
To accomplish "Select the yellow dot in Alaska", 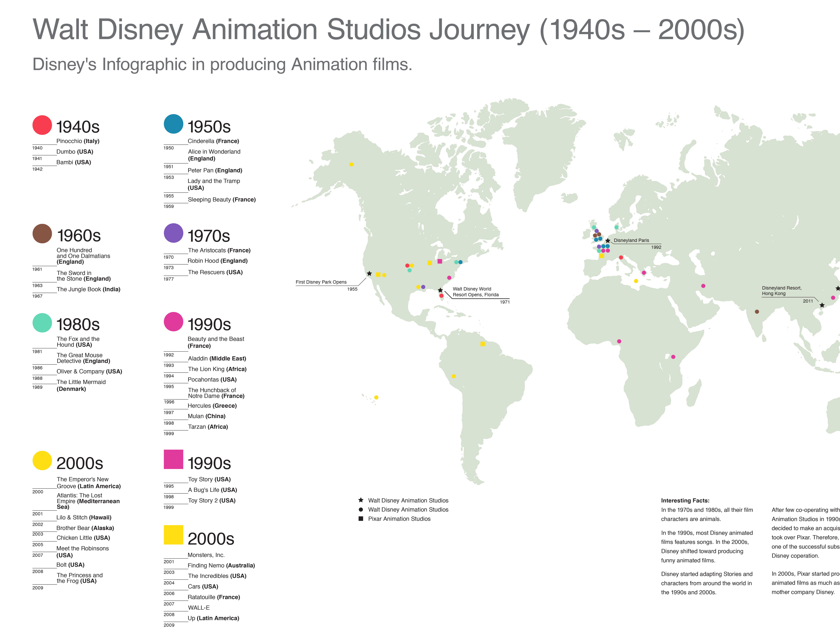I will coord(351,164).
